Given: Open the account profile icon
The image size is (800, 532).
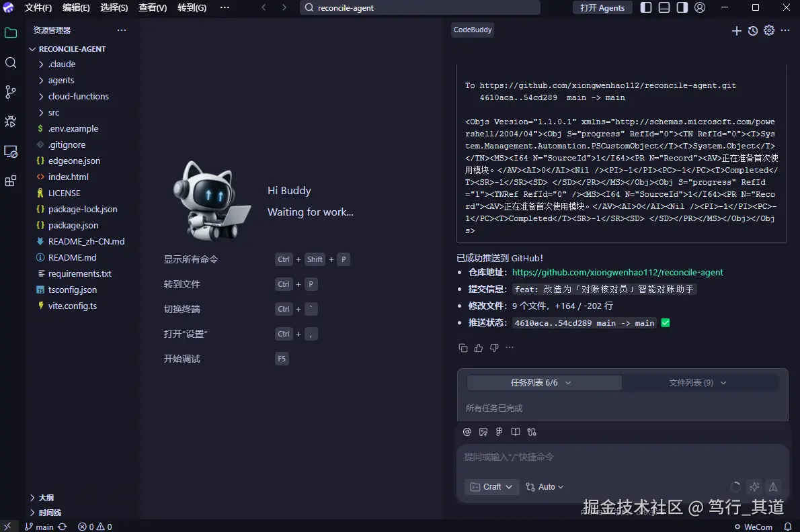Looking at the screenshot, I should (700, 7).
